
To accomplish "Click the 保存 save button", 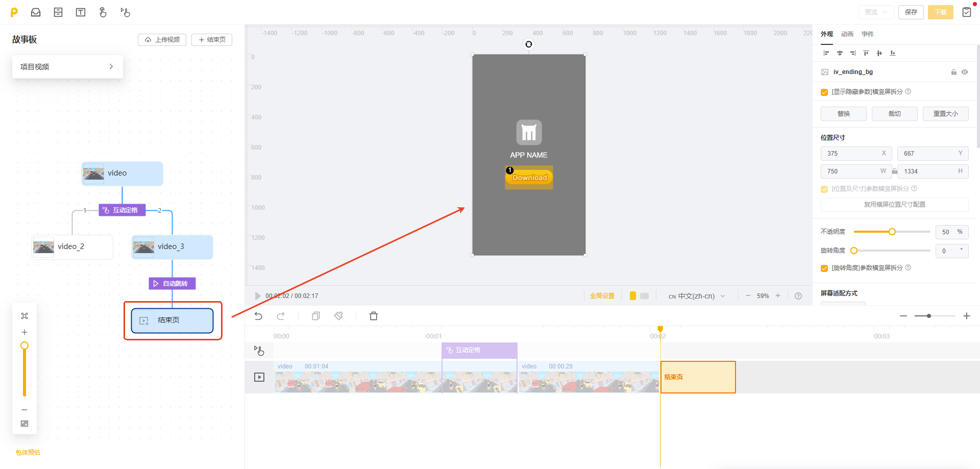I will 911,12.
